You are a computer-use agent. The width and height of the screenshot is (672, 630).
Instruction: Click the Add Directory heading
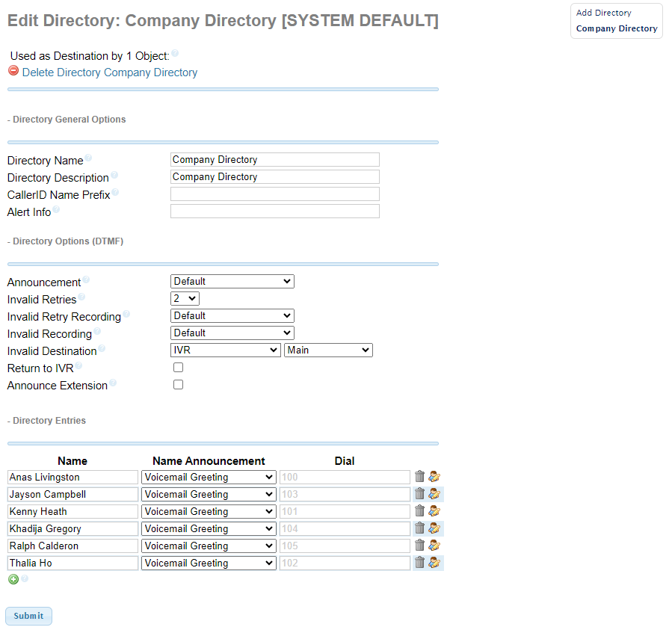coord(602,13)
